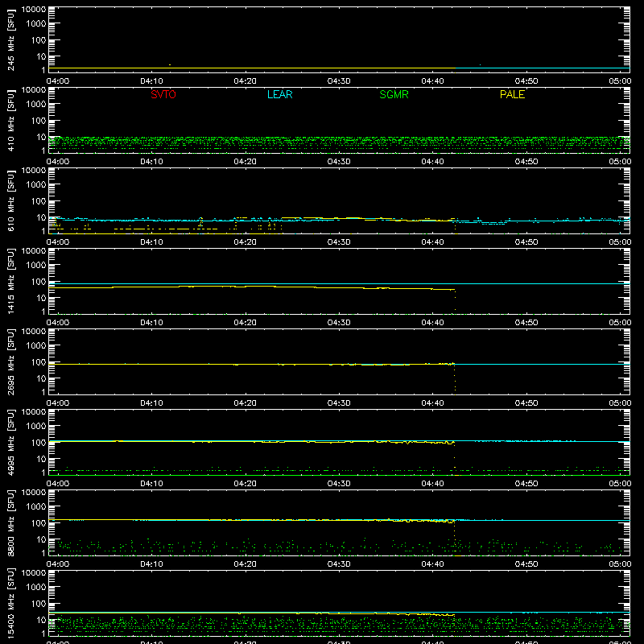Select the 2695 MHz [SFU] axis label

coord(10,361)
